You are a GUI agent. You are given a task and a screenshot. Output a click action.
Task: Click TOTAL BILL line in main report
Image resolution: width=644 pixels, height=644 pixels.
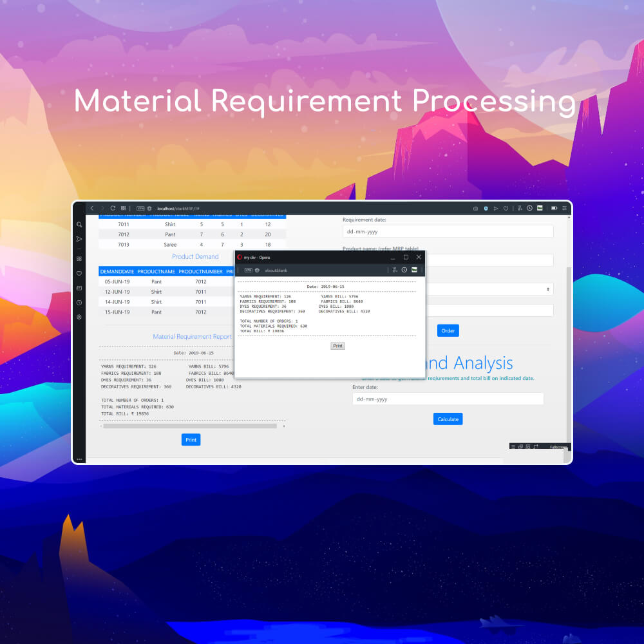125,413
